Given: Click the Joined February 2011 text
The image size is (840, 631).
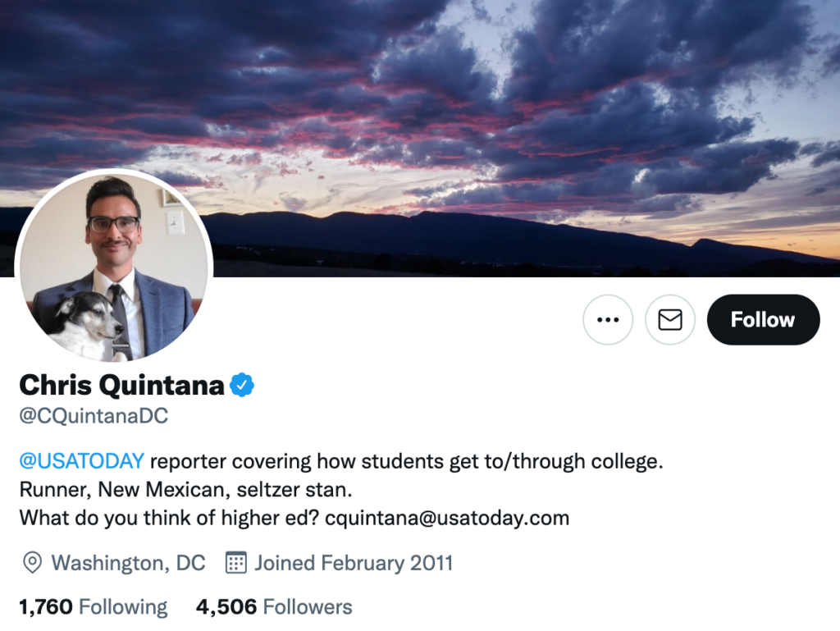Looking at the screenshot, I should [x=354, y=563].
